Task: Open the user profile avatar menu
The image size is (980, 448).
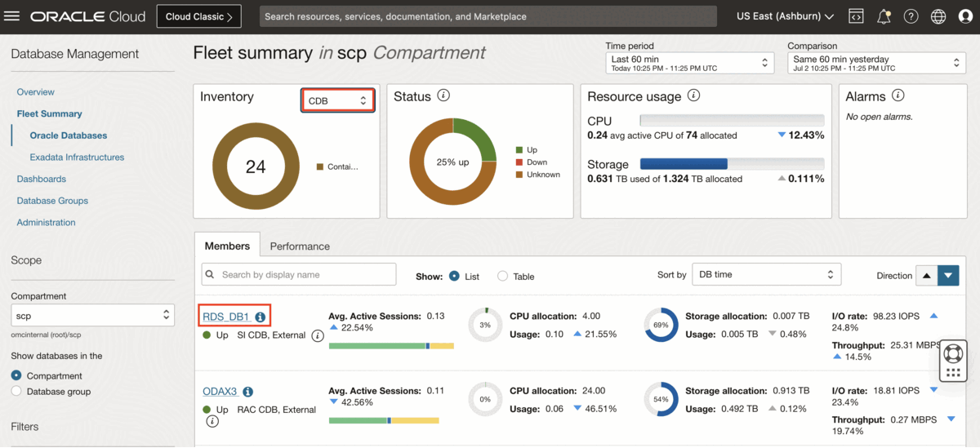Action: click(x=965, y=16)
